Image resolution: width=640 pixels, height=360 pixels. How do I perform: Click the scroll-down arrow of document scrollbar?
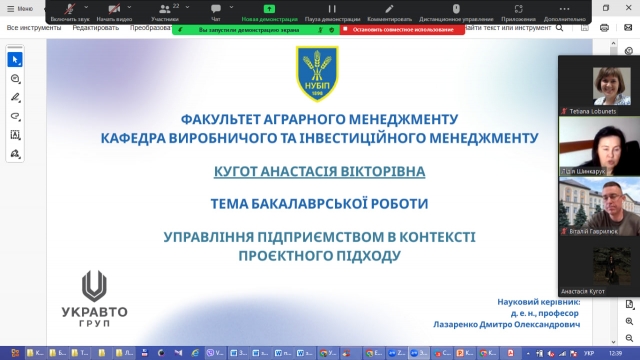(613, 342)
